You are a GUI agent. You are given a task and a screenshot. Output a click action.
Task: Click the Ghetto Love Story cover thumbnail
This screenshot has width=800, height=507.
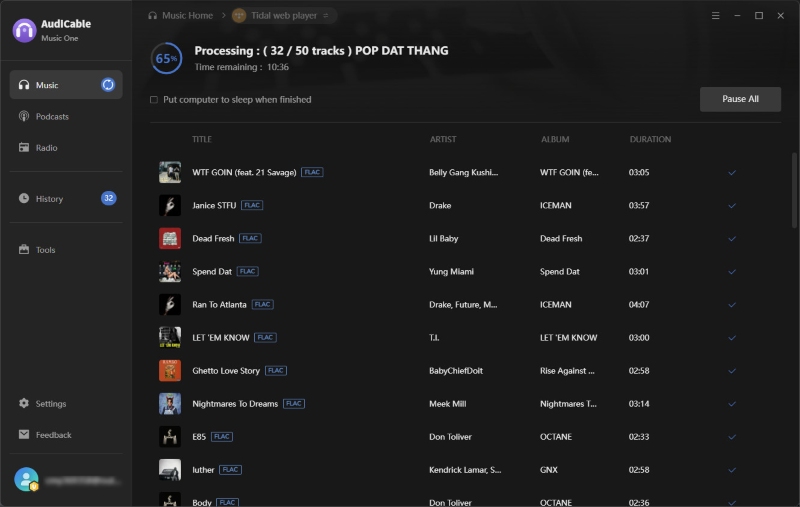tap(170, 370)
